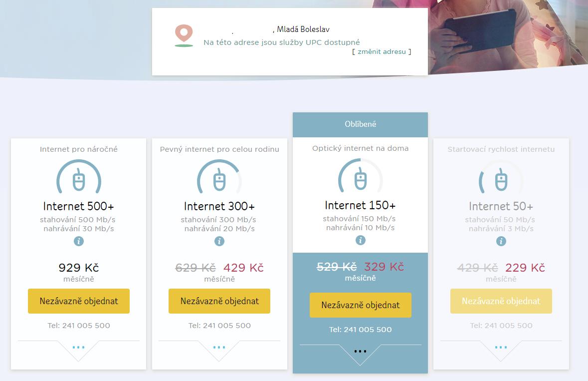588x381 pixels.
Task: Click the změnit adresu link
Action: [382, 52]
